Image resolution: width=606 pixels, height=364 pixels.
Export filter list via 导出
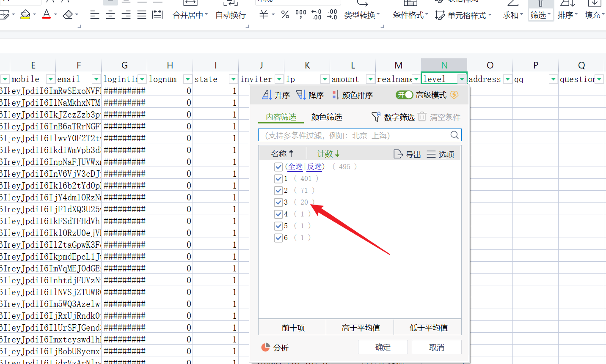click(x=407, y=154)
